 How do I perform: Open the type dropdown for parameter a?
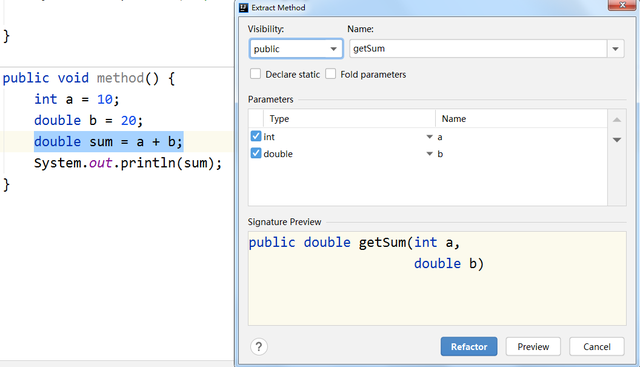tap(429, 137)
